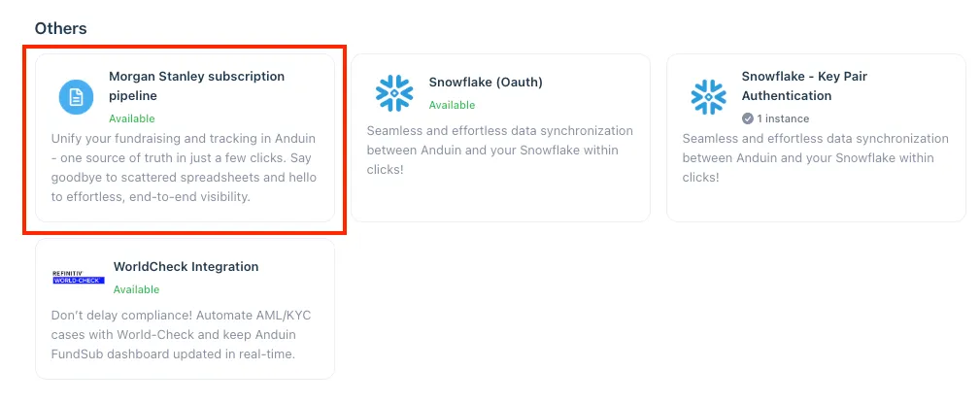The image size is (980, 403).
Task: Click the Others section heading
Action: click(x=60, y=28)
